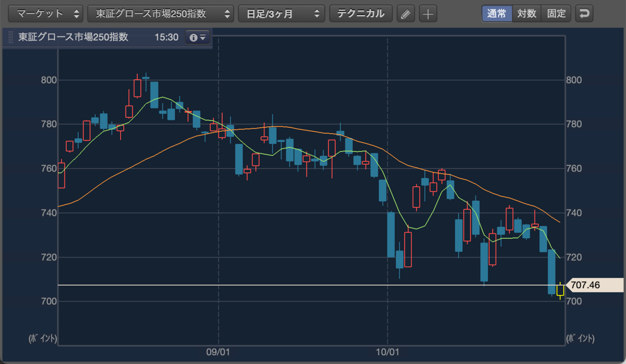Viewport: 626px width, 364px height.
Task: Click the 740 label on left axis
Action: [49, 213]
